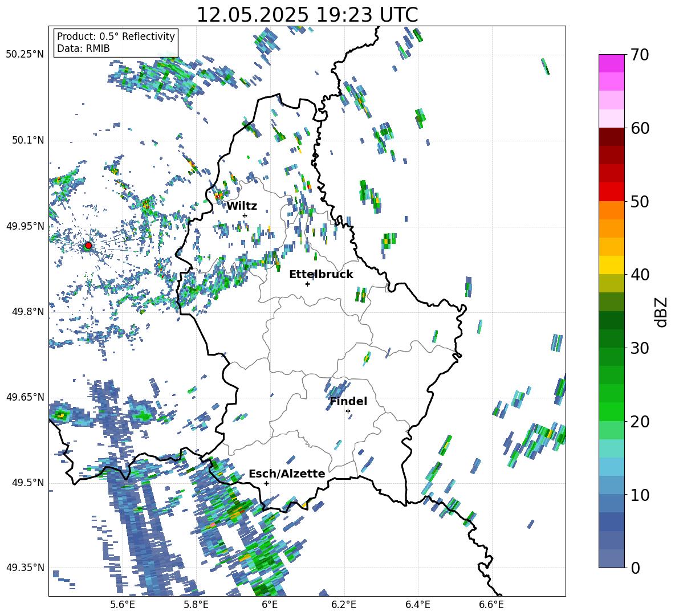Click the 10 label on colorbar
675x616 pixels.
point(640,495)
